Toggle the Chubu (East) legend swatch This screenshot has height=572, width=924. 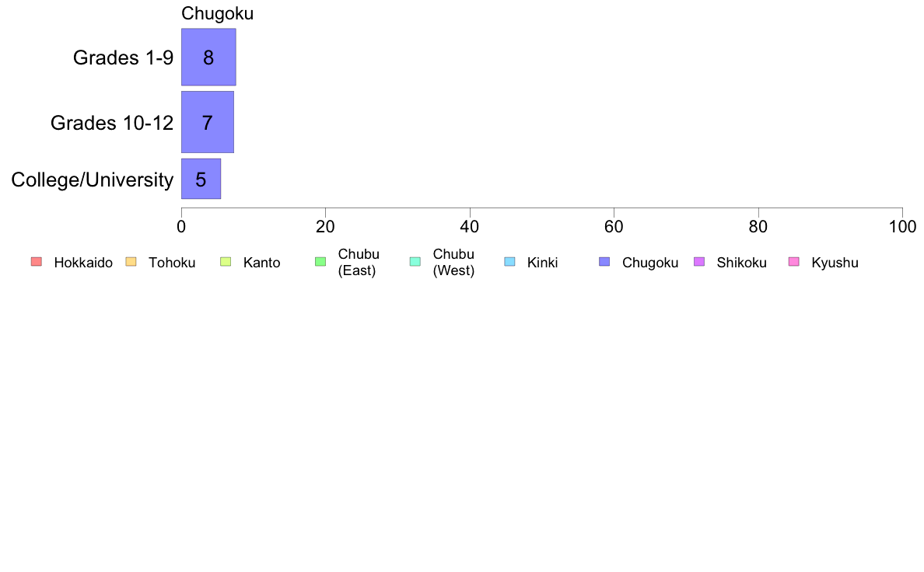[320, 262]
